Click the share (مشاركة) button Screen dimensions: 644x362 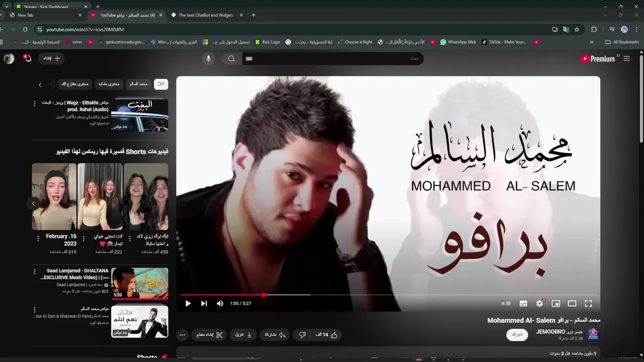pyautogui.click(x=276, y=335)
